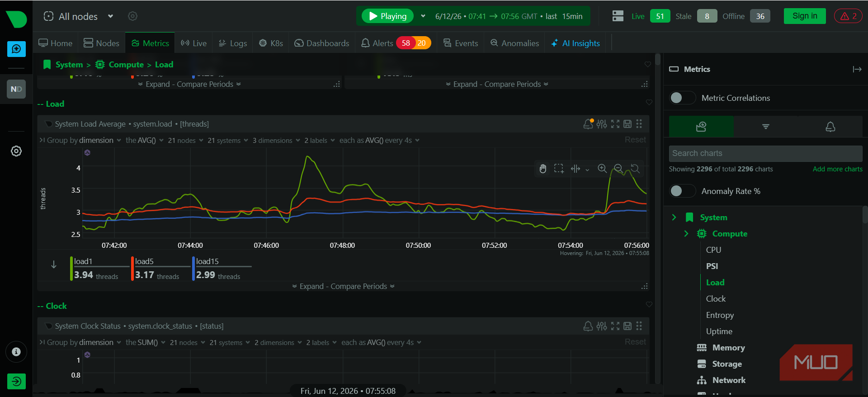
Task: Select the alerts bell tab in Metrics panel
Action: tap(830, 127)
